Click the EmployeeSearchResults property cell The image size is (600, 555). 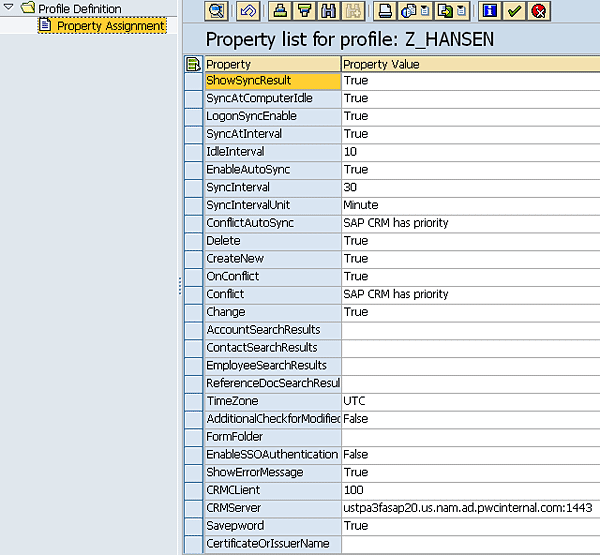coord(272,366)
